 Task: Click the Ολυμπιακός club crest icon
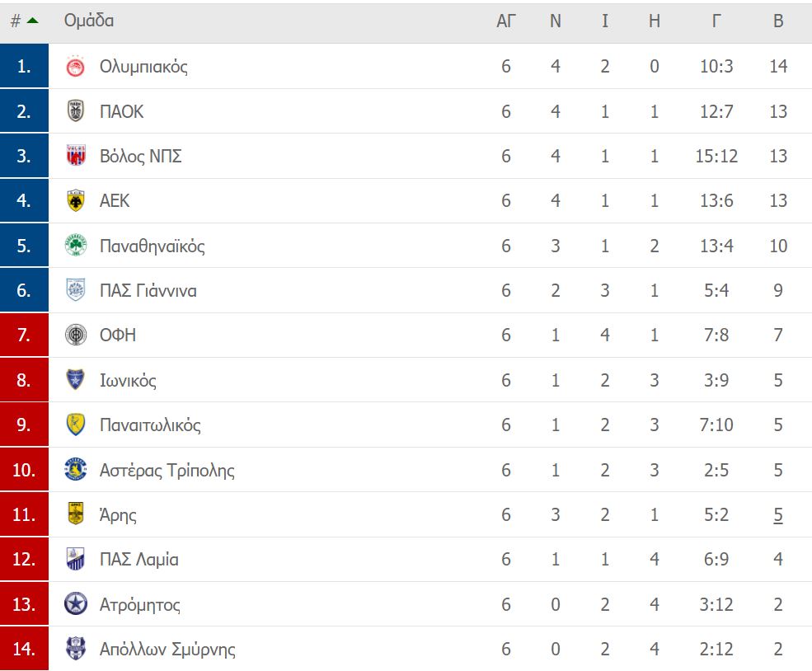click(76, 67)
